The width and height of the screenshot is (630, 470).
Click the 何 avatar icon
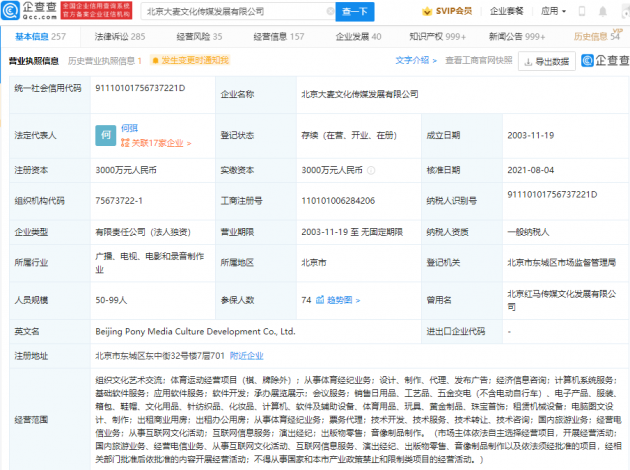click(x=106, y=135)
